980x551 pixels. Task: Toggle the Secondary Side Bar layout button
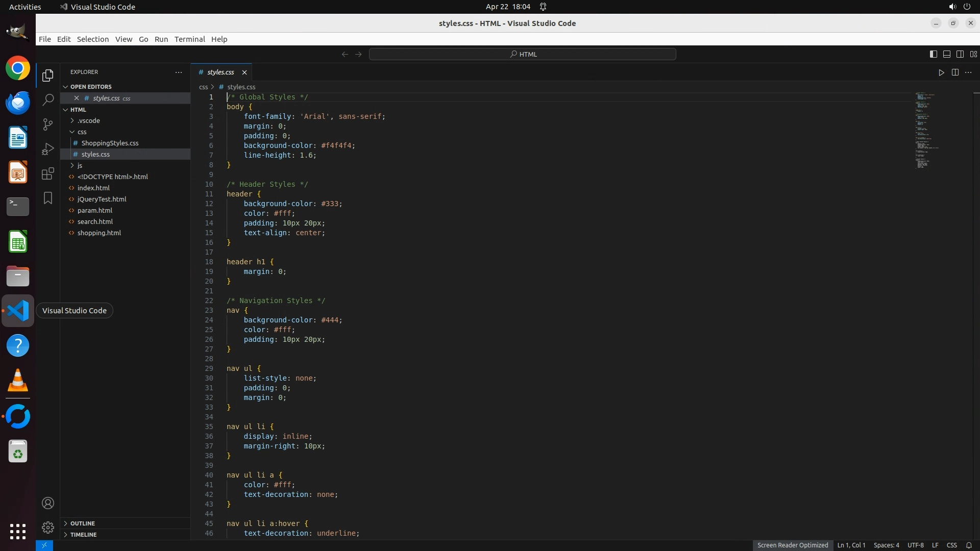pyautogui.click(x=960, y=54)
